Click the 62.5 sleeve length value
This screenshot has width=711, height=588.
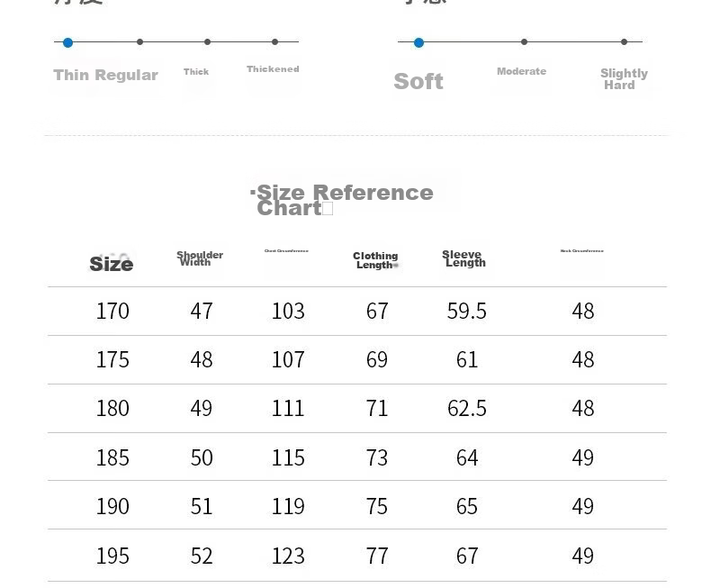coord(466,408)
